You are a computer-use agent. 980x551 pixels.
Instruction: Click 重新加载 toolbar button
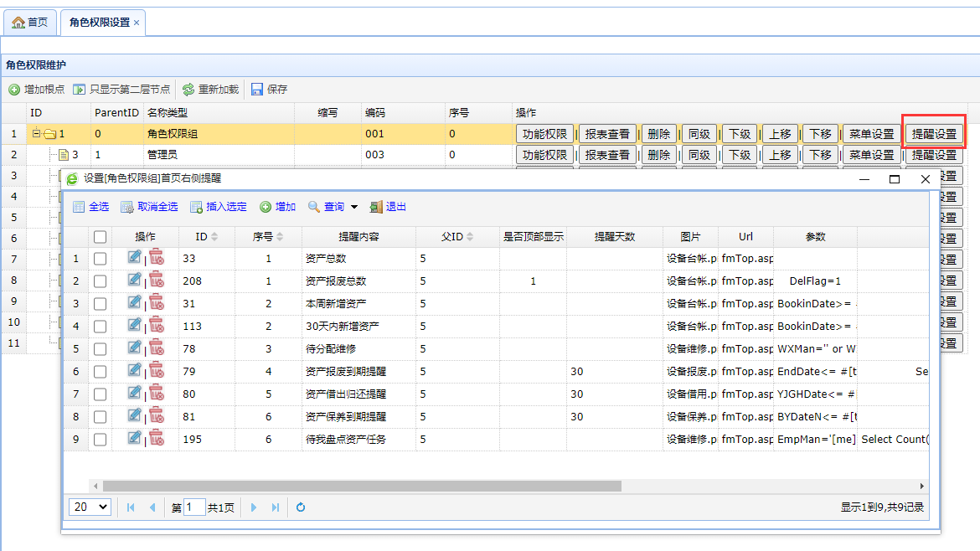point(210,90)
